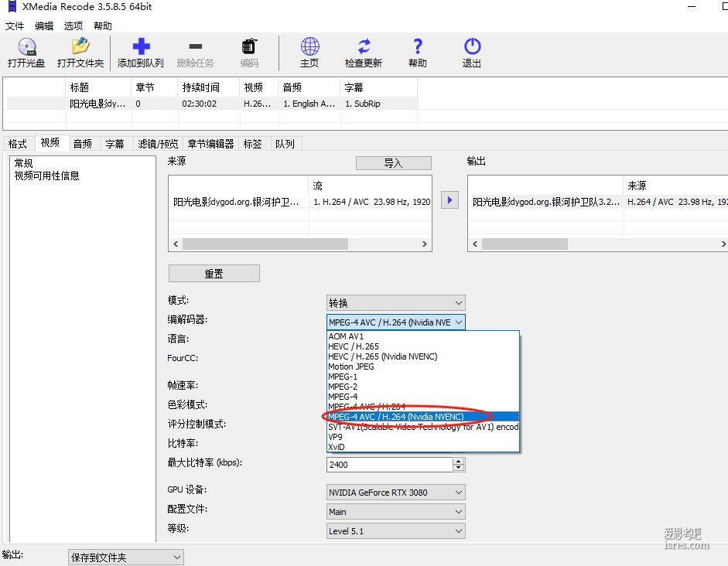Image resolution: width=728 pixels, height=566 pixels.
Task: Open the File (文件) menu
Action: [x=15, y=26]
